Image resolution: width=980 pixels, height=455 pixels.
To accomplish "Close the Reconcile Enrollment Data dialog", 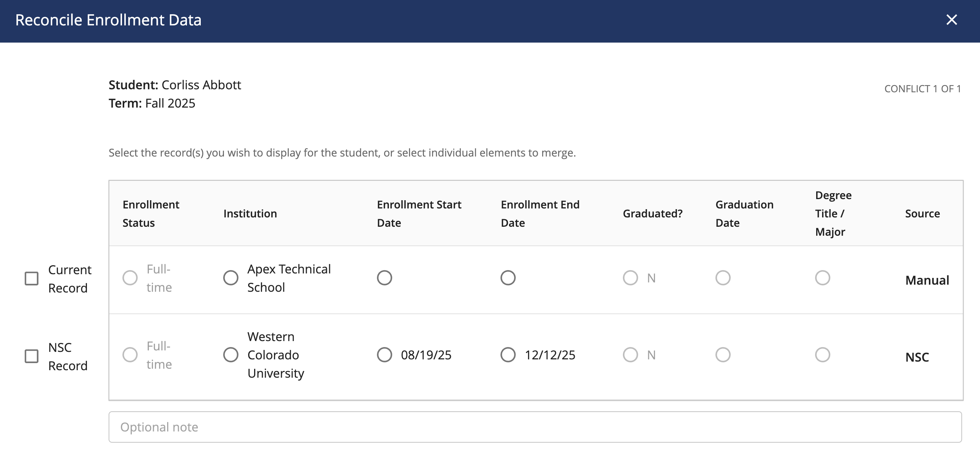I will tap(951, 20).
